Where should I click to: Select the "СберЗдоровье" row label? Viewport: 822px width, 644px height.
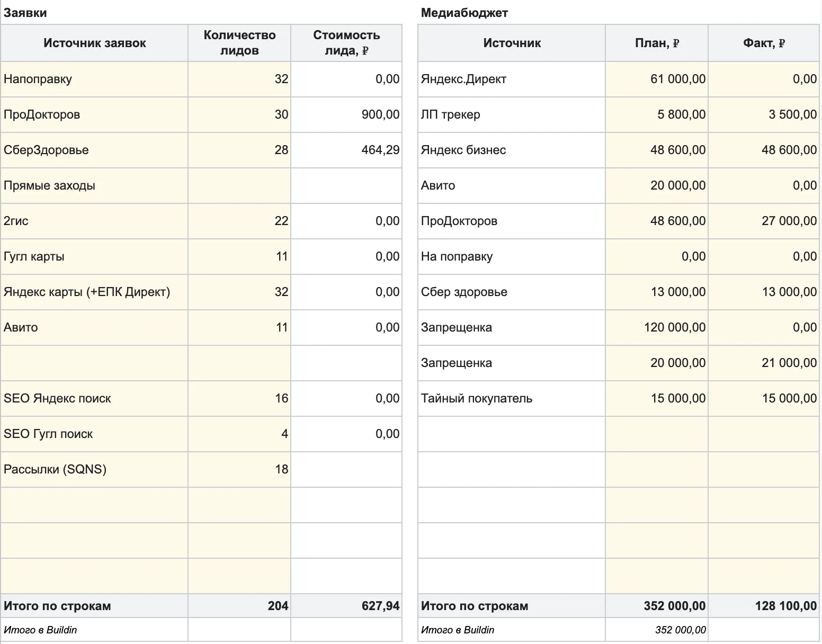[94, 150]
